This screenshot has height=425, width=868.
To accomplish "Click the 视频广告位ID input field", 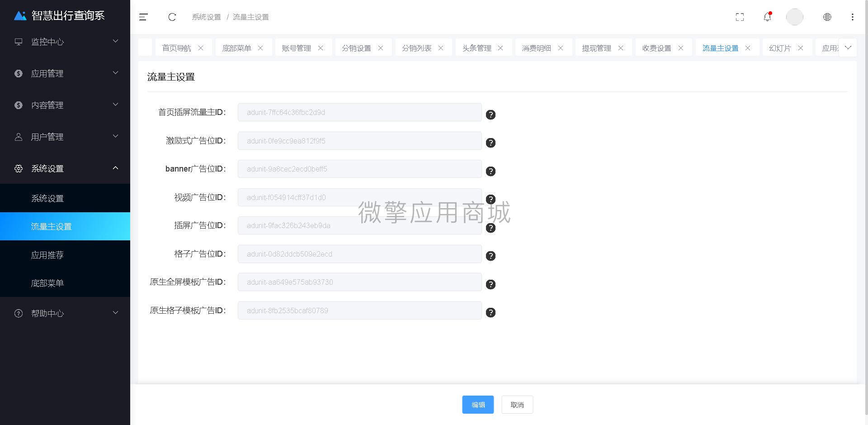I will point(360,197).
